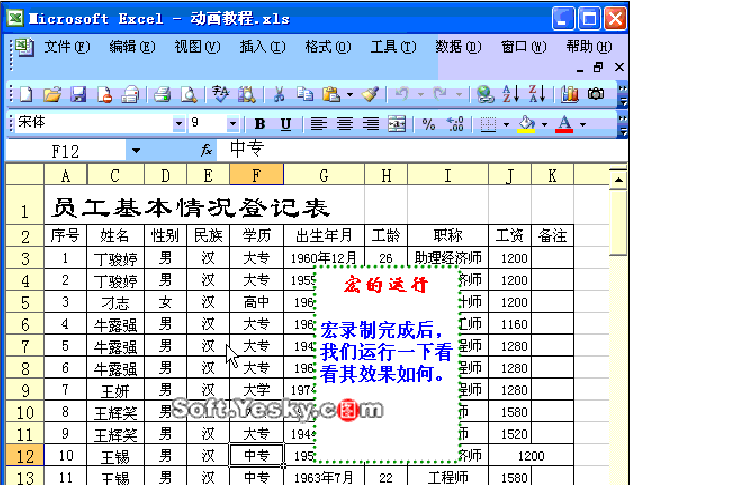Click the Name Box showing F12
Image resolution: width=729 pixels, height=485 pixels.
65,151
